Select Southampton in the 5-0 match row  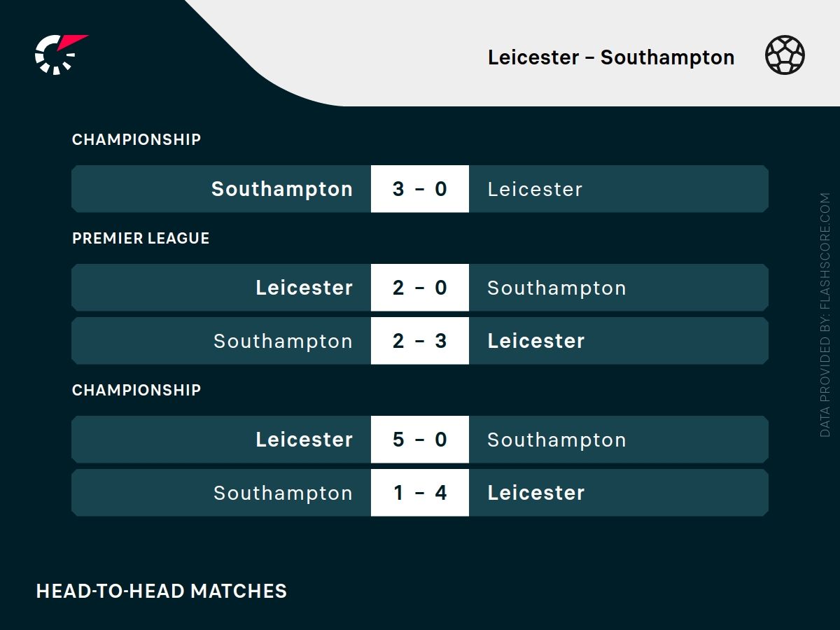tap(556, 440)
